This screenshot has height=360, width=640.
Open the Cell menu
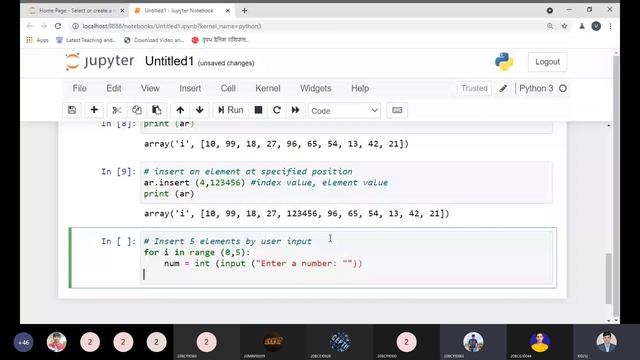(228, 88)
